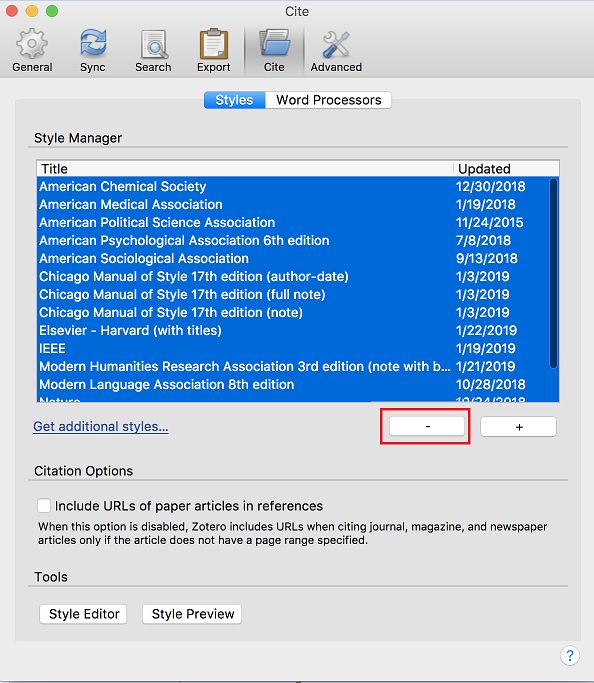594x683 pixels.
Task: Open the Search preferences pane
Action: coord(153,51)
